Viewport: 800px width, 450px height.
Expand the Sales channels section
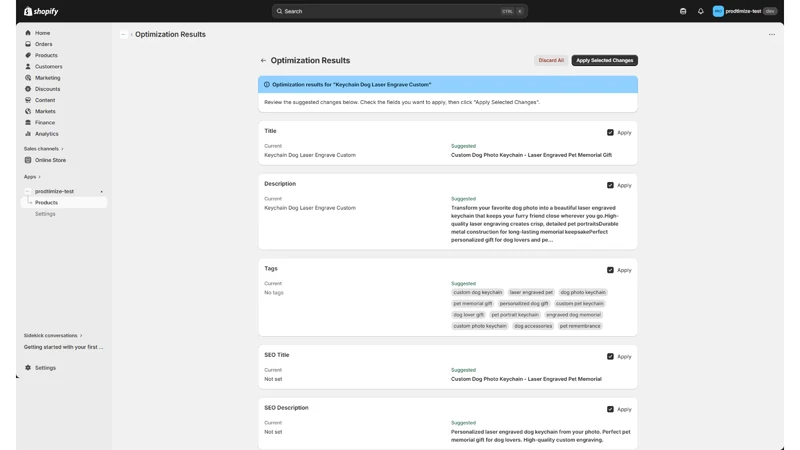43,148
